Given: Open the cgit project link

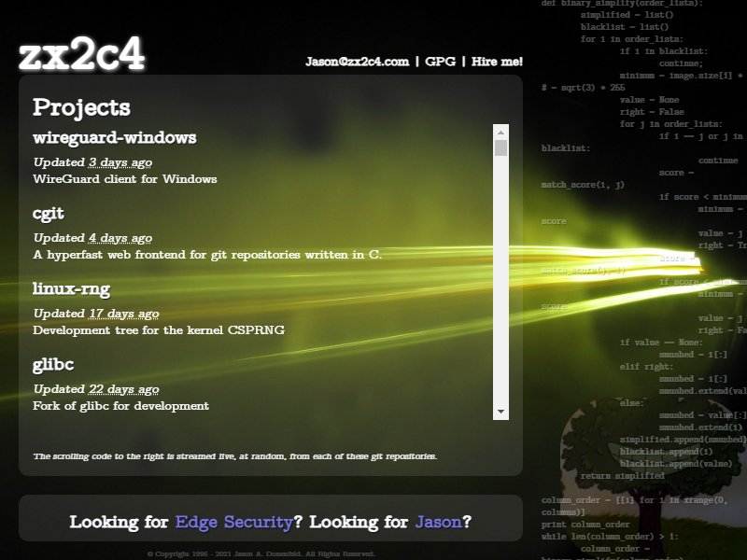Looking at the screenshot, I should pyautogui.click(x=49, y=214).
